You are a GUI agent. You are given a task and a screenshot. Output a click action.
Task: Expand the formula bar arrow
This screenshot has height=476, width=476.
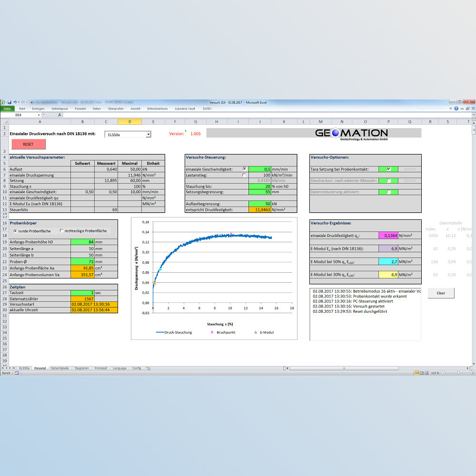point(474,115)
